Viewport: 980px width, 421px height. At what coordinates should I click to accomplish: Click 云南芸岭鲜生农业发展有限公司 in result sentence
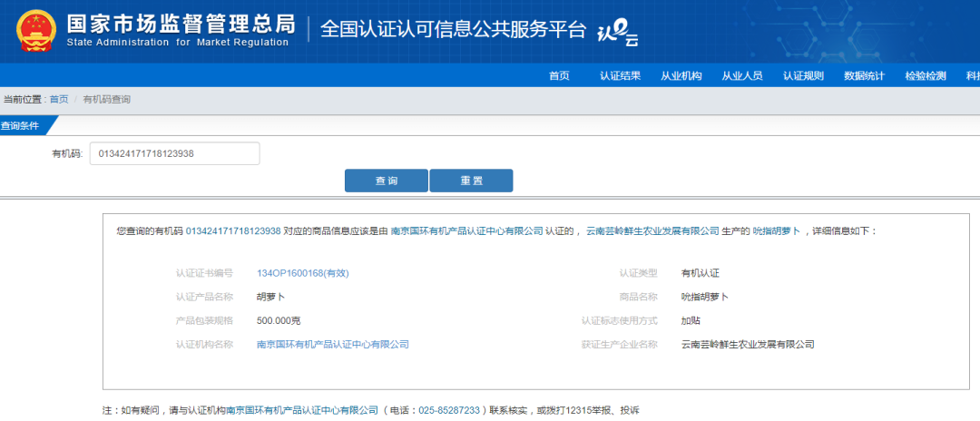653,231
